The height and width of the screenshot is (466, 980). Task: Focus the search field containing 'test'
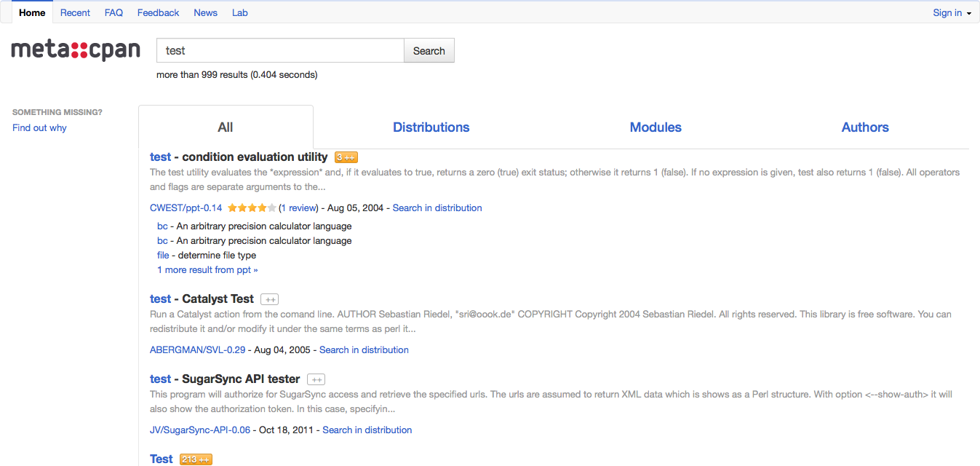pyautogui.click(x=280, y=51)
